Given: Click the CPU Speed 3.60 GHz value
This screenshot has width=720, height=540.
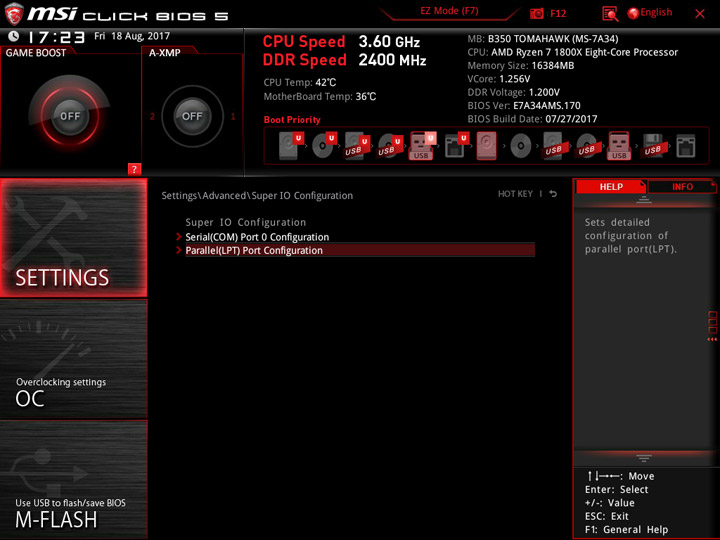Looking at the screenshot, I should [389, 42].
